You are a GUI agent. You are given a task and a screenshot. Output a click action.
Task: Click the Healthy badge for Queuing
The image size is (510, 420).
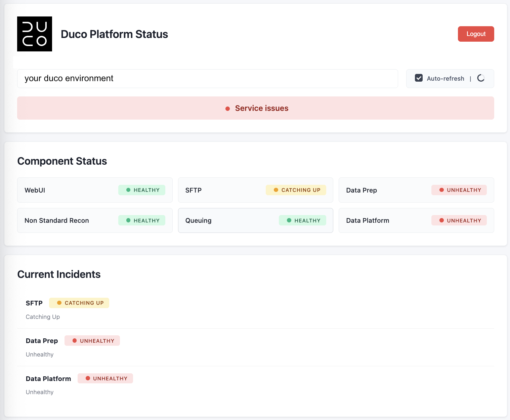(x=302, y=220)
